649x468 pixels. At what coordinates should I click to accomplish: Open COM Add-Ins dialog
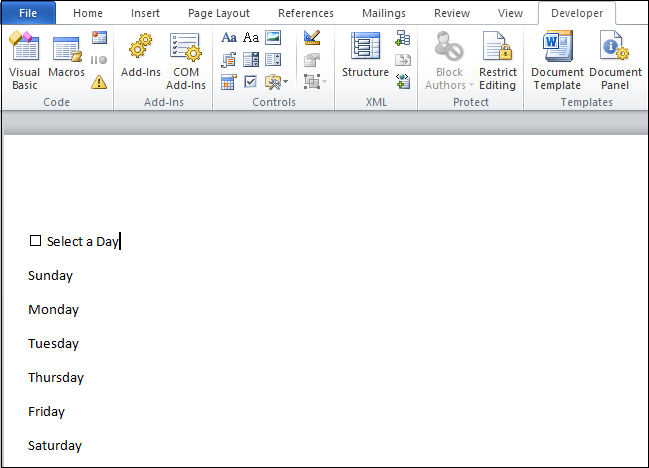[x=185, y=61]
